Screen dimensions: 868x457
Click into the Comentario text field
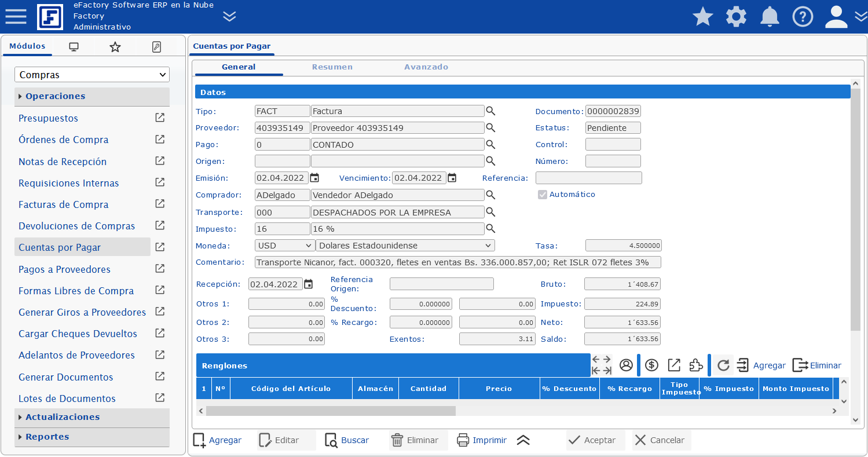(x=457, y=262)
